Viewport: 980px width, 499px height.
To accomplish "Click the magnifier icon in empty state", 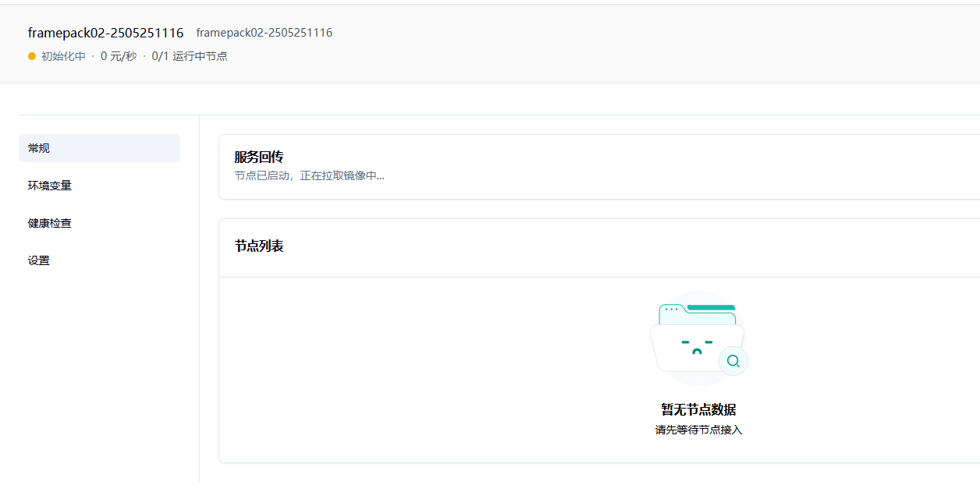I will pos(733,361).
